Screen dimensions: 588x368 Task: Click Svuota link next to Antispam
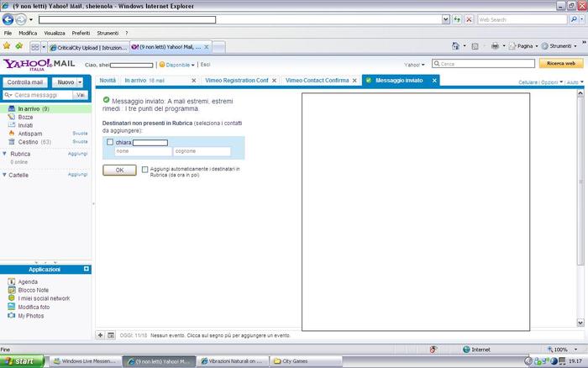(80, 134)
